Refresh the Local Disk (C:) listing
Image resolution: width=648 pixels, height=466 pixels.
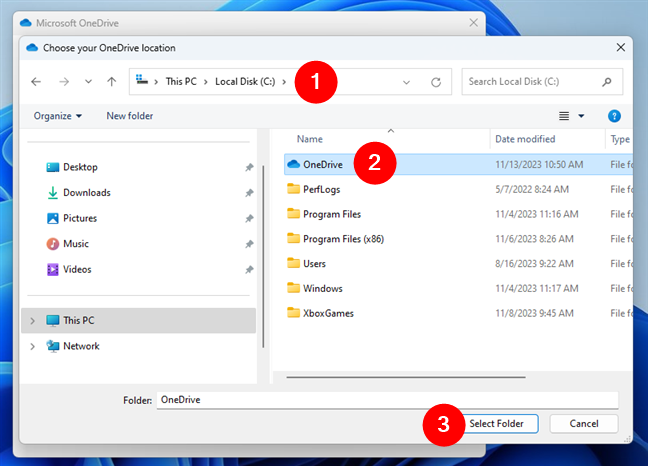pos(436,82)
